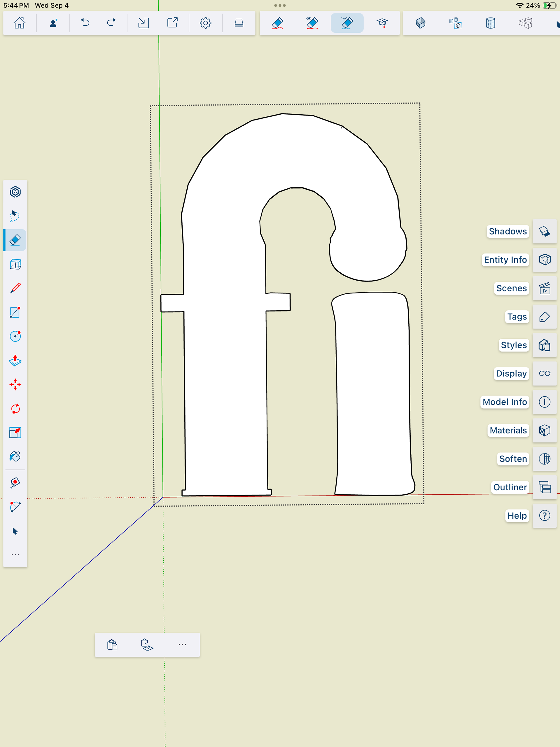Select the Pencil line tool
This screenshot has height=747, width=560.
pos(15,288)
